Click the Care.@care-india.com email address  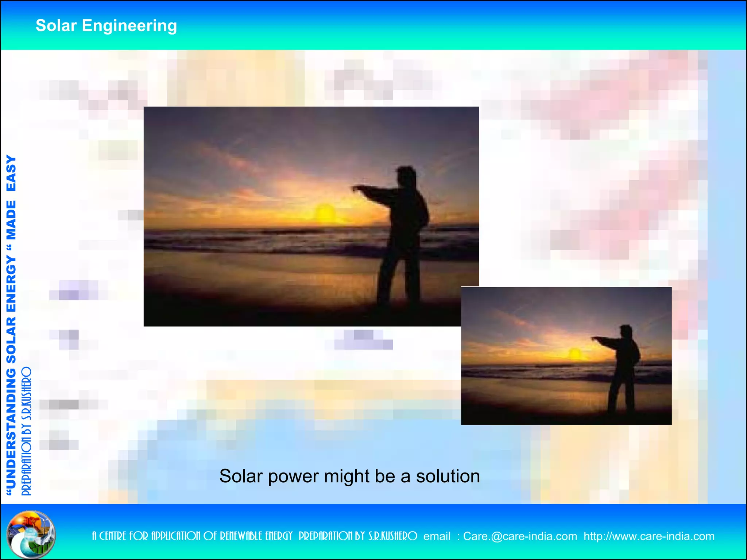click(520, 536)
